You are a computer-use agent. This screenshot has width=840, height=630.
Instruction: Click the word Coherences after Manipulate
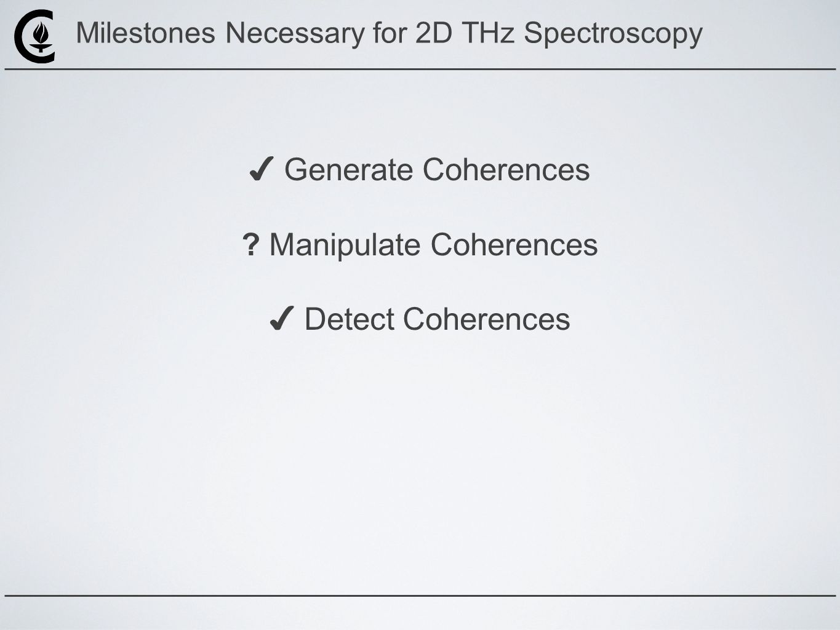[514, 244]
